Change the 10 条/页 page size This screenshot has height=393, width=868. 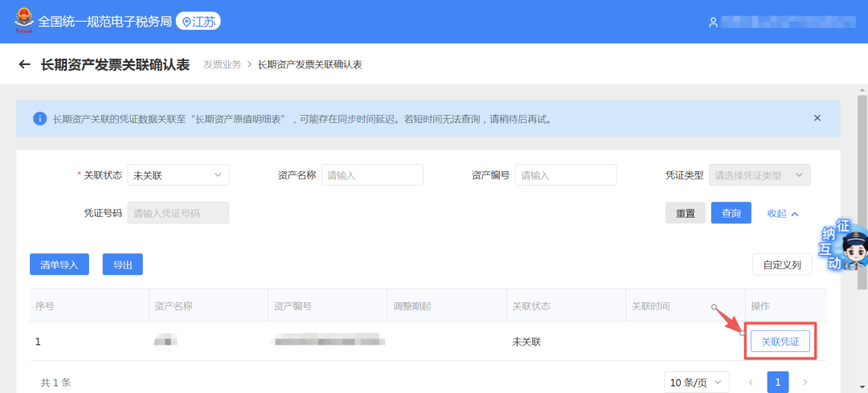pyautogui.click(x=696, y=382)
